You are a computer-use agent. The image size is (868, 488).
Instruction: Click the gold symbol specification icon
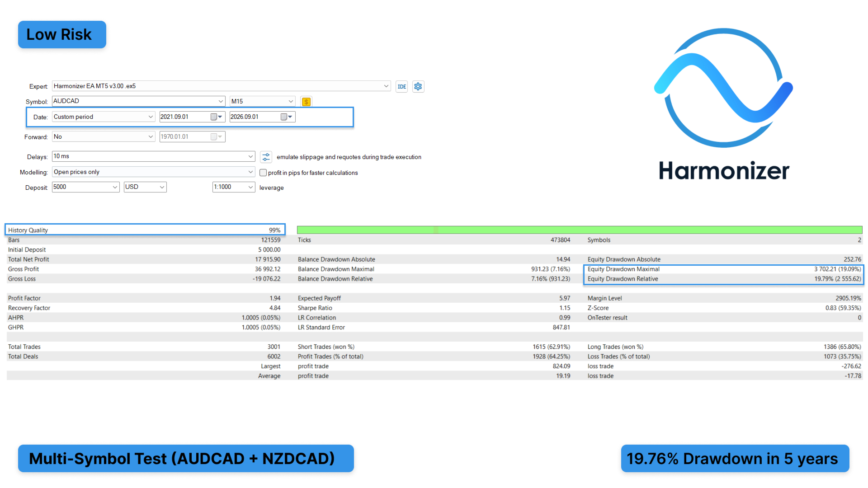pos(306,102)
